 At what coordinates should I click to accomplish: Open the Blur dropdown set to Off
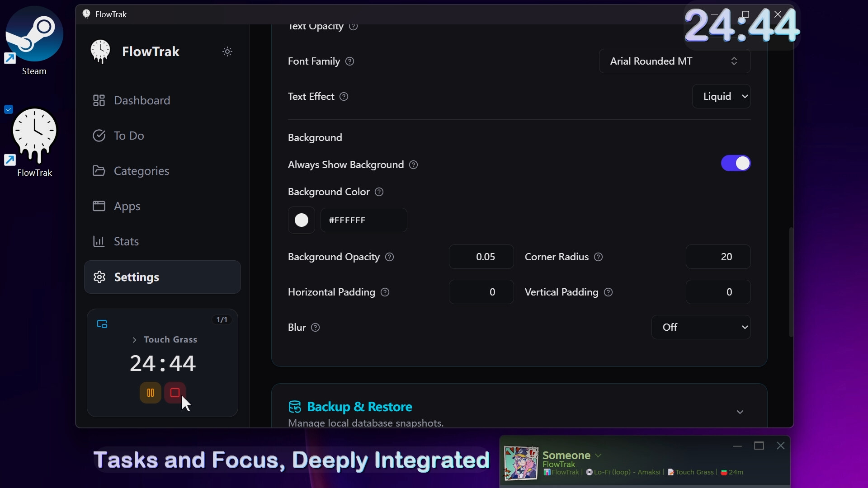[x=701, y=327]
